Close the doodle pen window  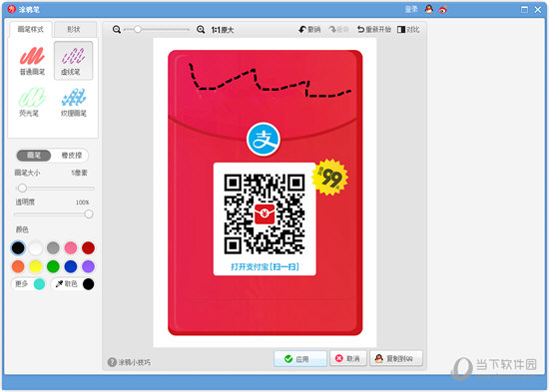538,9
